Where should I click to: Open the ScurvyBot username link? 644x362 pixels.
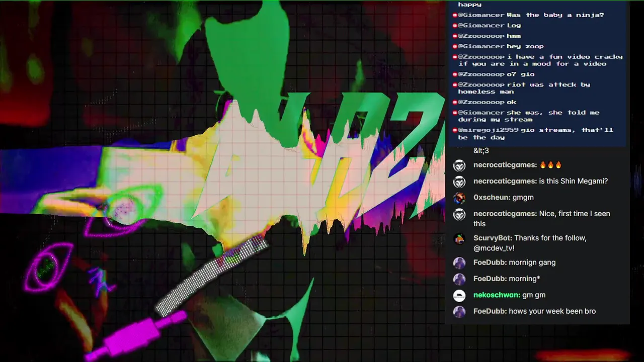pyautogui.click(x=493, y=238)
